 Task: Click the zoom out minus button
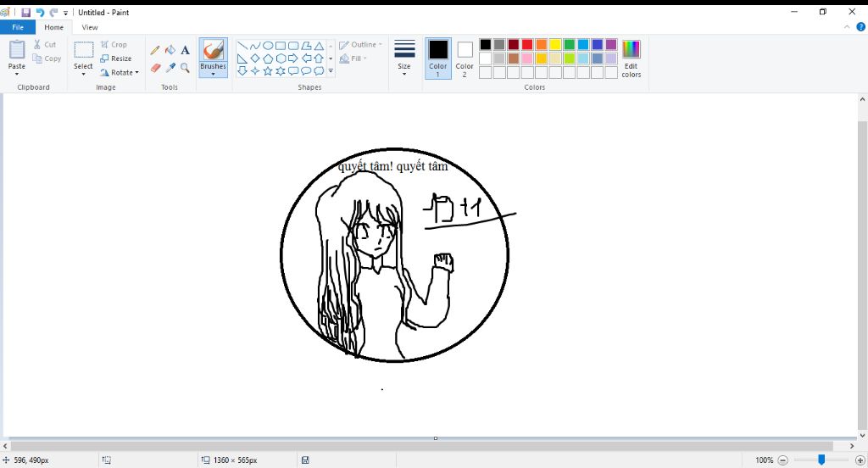[x=782, y=460]
